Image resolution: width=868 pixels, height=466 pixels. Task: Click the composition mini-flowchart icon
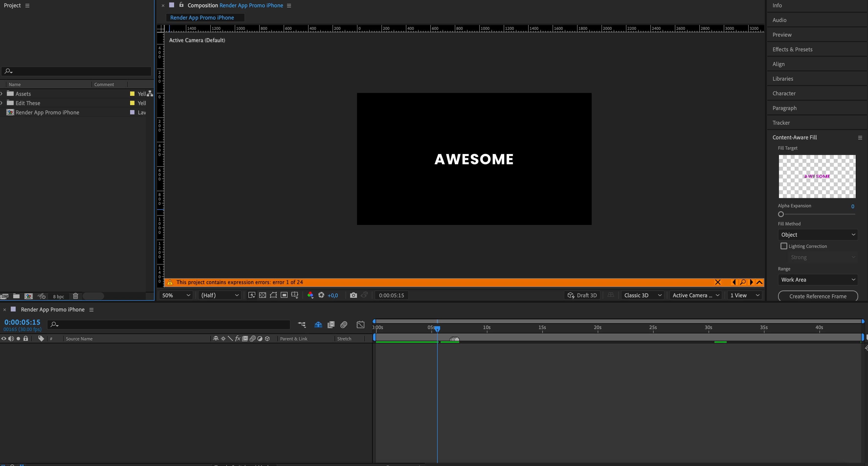[301, 324]
